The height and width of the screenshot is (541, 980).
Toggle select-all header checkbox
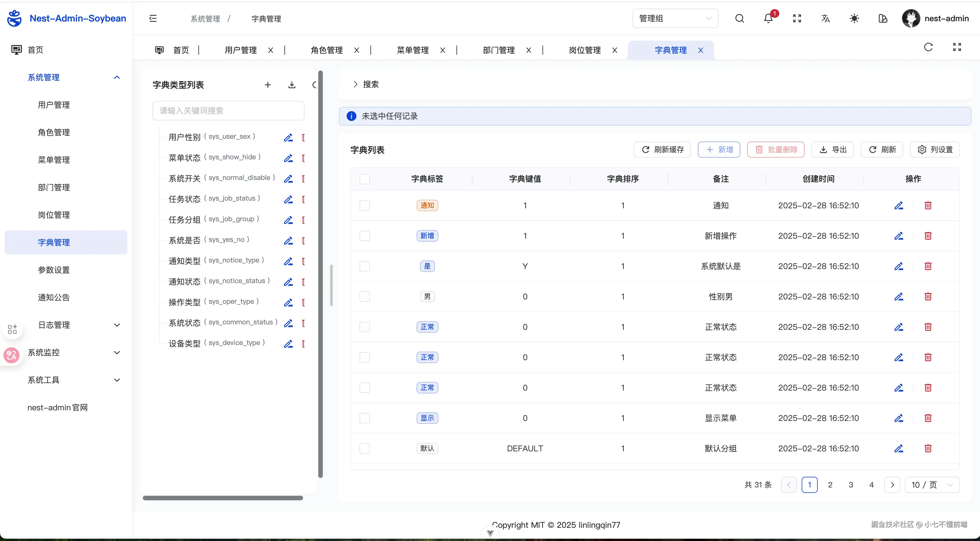tap(364, 179)
